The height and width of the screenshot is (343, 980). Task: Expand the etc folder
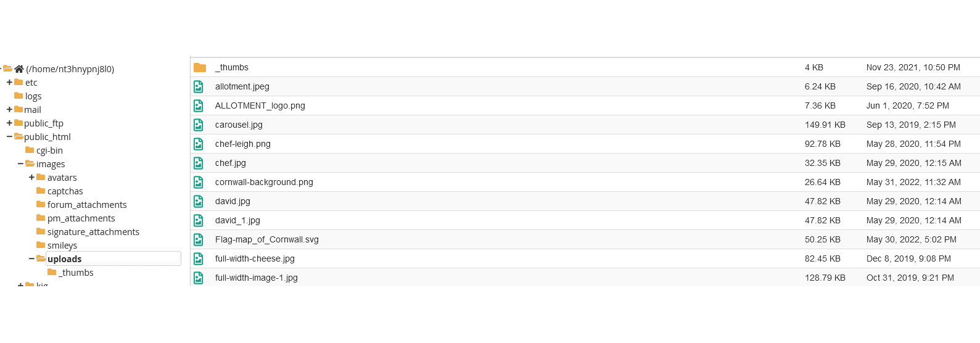point(9,83)
